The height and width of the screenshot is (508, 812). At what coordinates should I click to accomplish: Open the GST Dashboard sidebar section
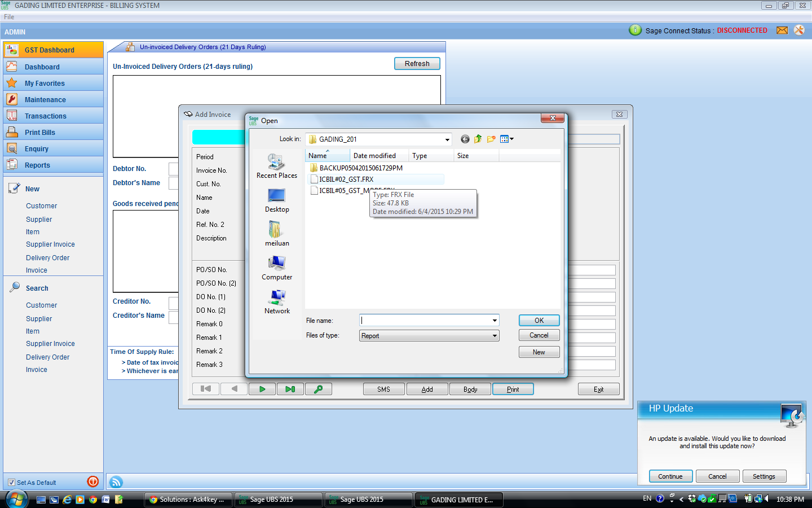point(53,50)
